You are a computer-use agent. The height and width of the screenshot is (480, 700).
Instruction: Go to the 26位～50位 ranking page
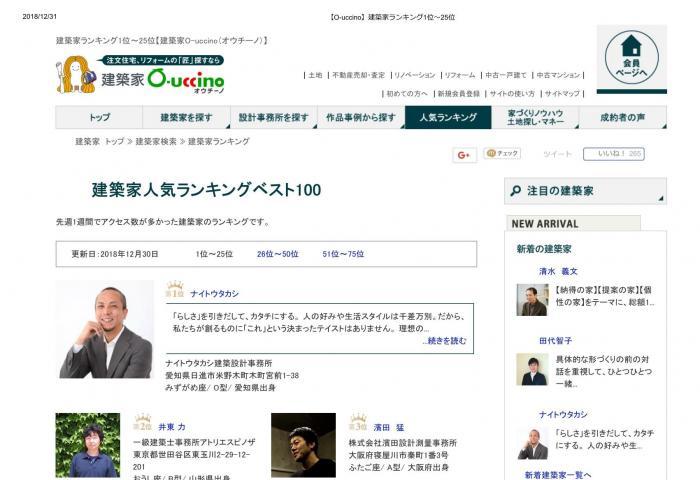click(277, 254)
